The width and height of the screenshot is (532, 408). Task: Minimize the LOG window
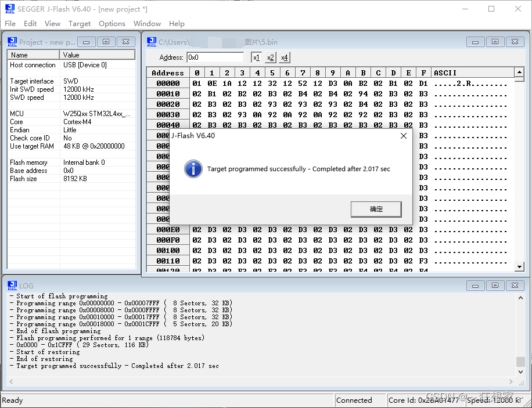tap(475, 286)
